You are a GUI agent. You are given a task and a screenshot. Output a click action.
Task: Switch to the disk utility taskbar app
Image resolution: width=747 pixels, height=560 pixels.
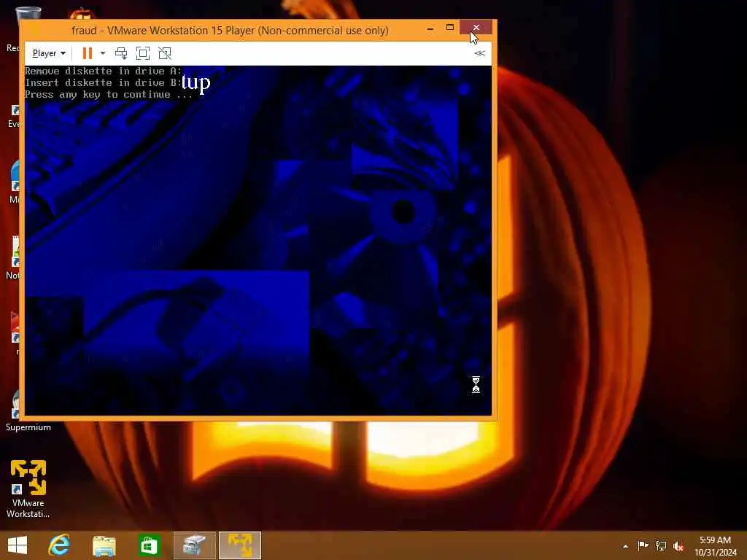click(x=194, y=545)
